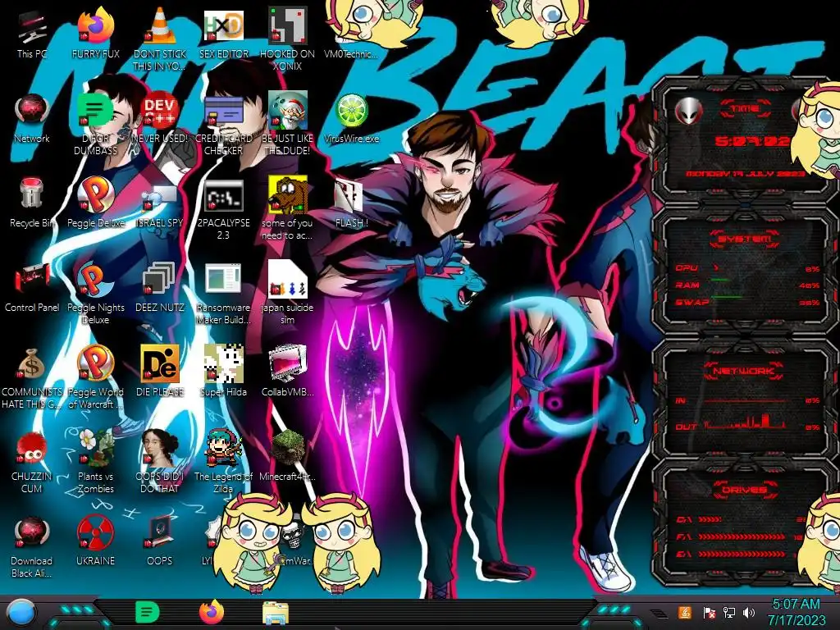Click the volume speaker tray icon
The image size is (840, 630).
click(749, 612)
